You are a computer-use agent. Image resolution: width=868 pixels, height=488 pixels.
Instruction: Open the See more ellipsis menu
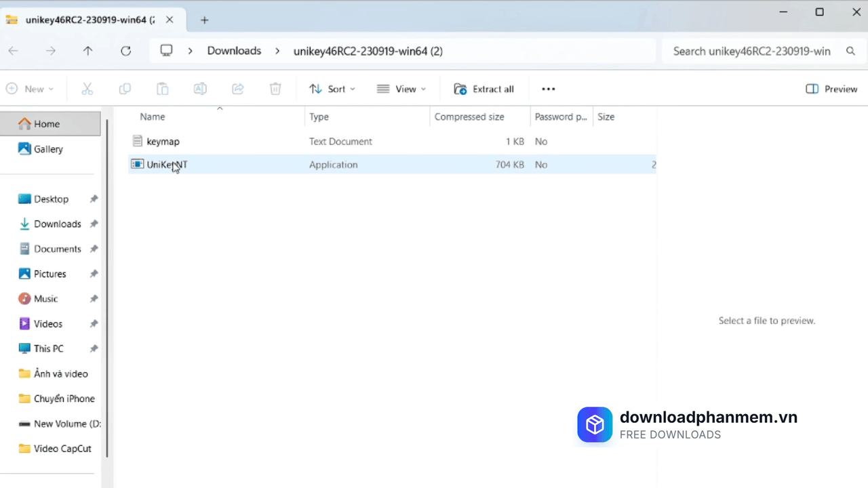548,89
